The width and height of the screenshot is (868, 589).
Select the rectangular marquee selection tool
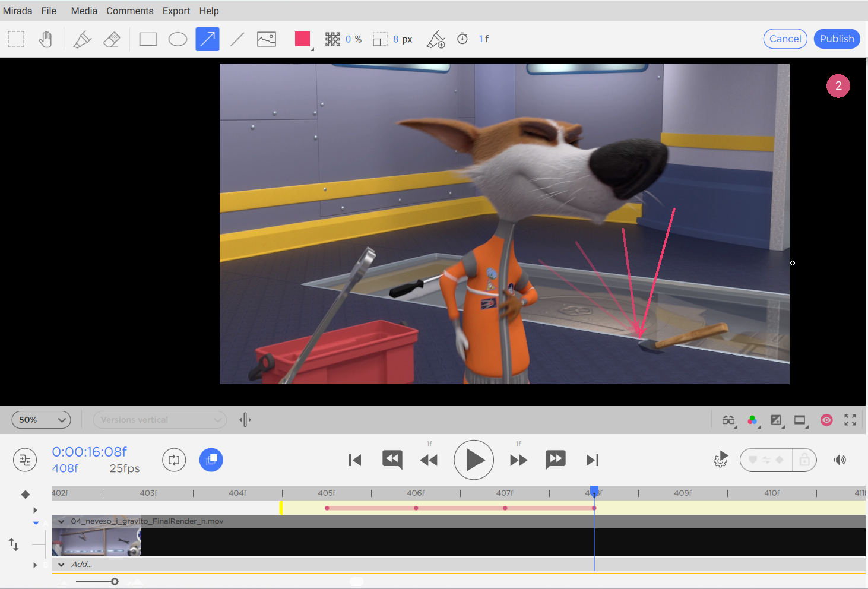[16, 39]
